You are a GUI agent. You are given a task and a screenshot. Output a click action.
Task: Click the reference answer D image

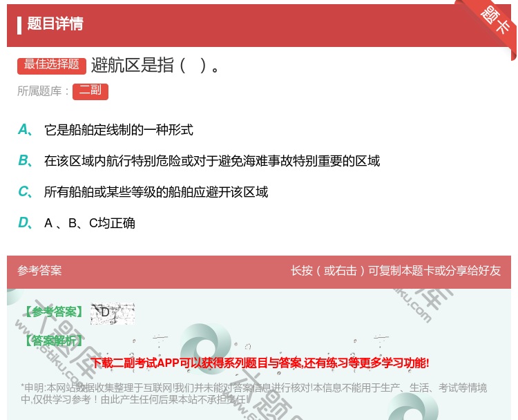point(113,313)
